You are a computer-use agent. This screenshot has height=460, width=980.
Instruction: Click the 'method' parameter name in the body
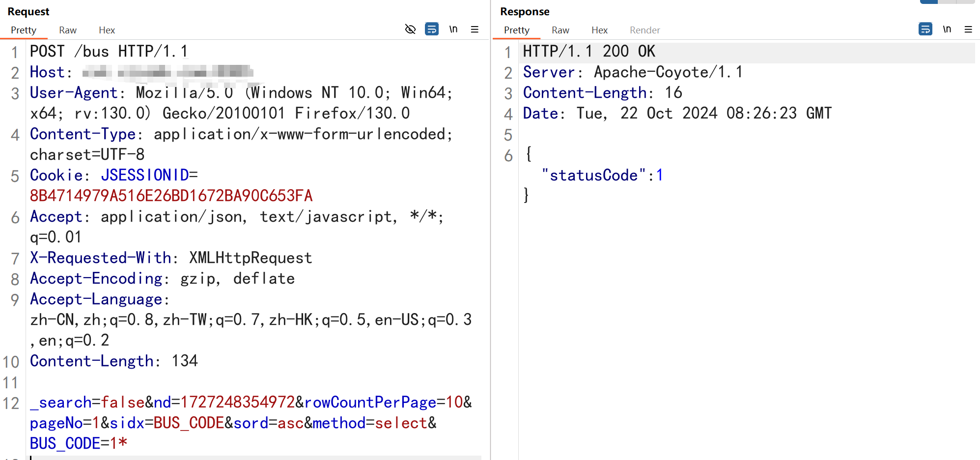(339, 423)
